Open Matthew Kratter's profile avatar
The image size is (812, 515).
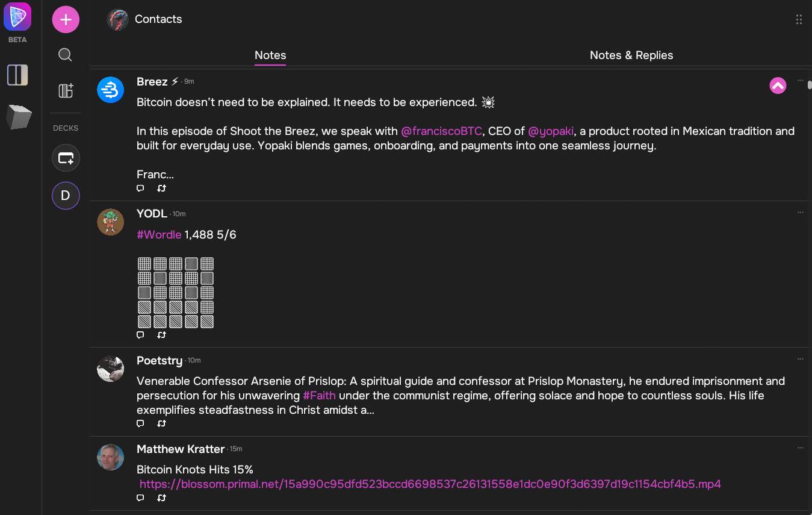coord(111,458)
